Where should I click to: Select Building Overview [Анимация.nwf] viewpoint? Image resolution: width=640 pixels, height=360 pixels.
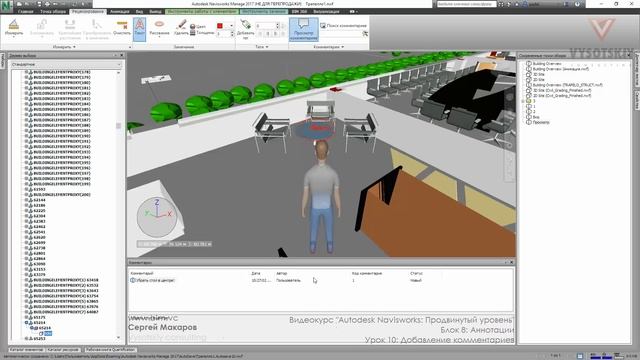pyautogui.click(x=561, y=69)
